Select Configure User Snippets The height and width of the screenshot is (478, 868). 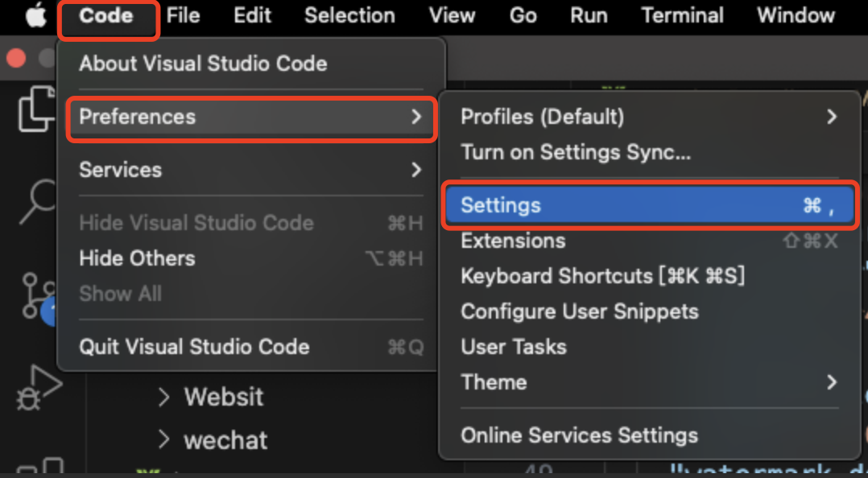pos(649,311)
